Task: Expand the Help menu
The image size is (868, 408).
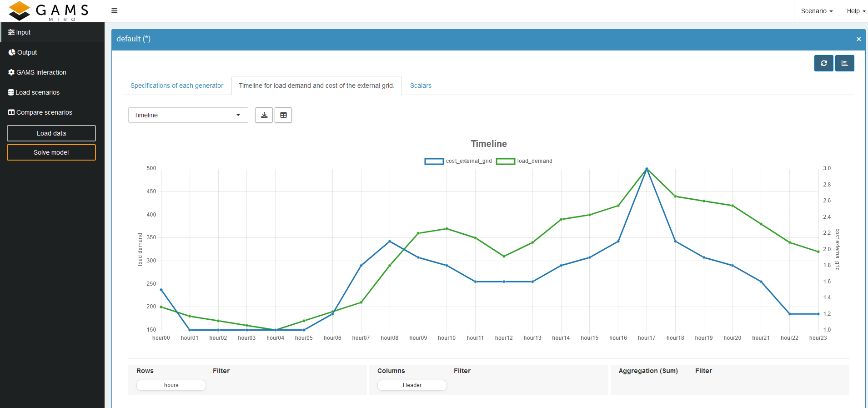Action: point(856,11)
